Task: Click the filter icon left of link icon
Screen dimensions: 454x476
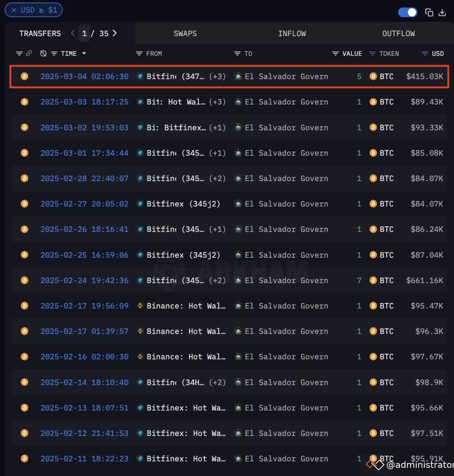Action: (19, 54)
